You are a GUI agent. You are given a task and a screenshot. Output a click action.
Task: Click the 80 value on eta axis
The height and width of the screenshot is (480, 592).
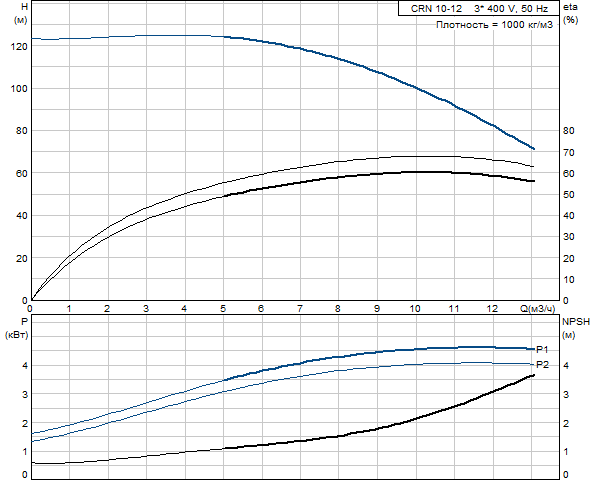(x=569, y=131)
